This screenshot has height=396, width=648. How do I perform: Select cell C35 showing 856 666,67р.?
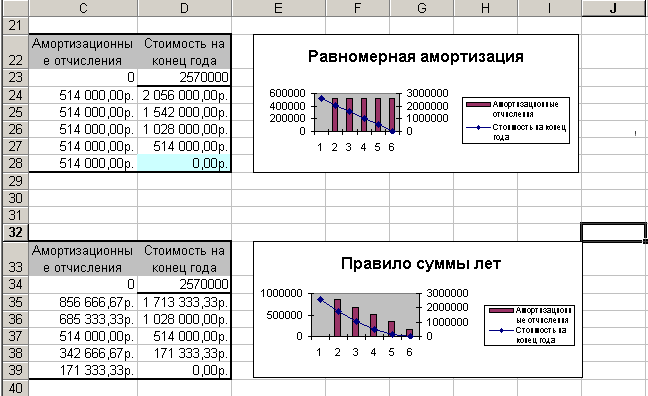tap(83, 302)
